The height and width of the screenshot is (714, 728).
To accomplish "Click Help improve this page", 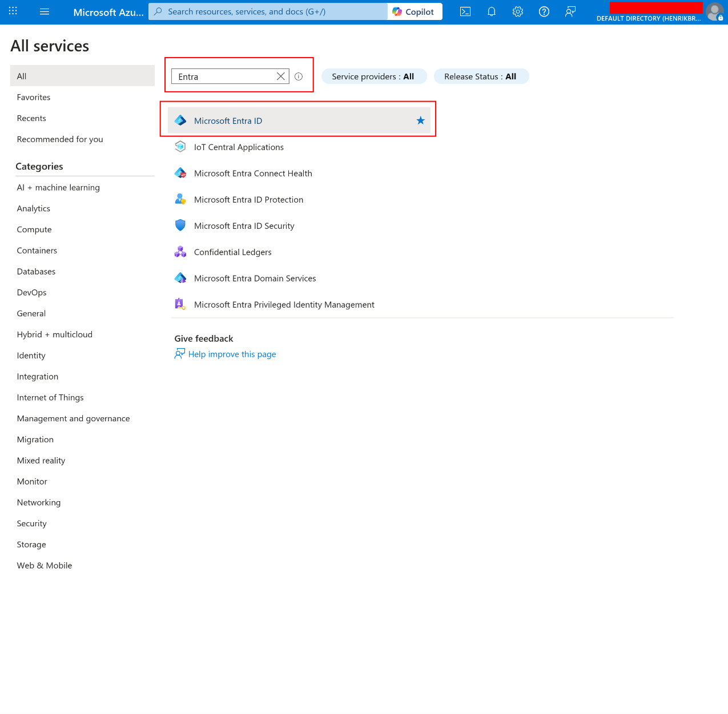I will [232, 354].
